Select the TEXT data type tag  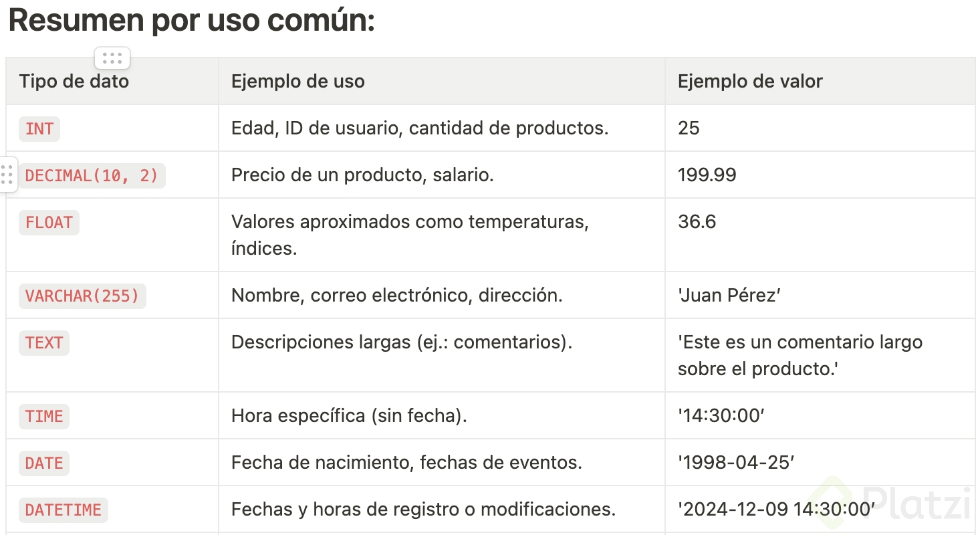(x=44, y=342)
